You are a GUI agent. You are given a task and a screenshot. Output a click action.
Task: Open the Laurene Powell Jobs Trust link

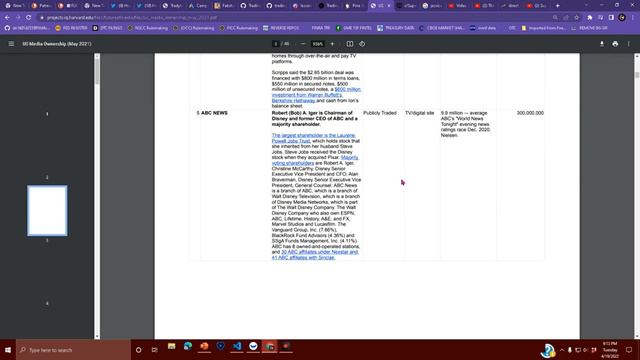pyautogui.click(x=313, y=138)
